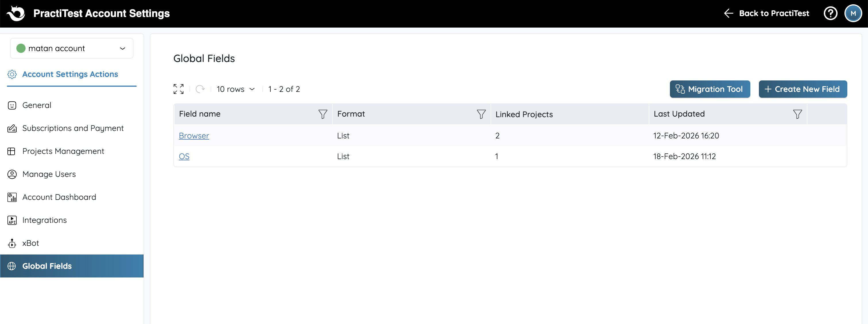Go to General settings
The width and height of the screenshot is (868, 324).
[x=37, y=105]
